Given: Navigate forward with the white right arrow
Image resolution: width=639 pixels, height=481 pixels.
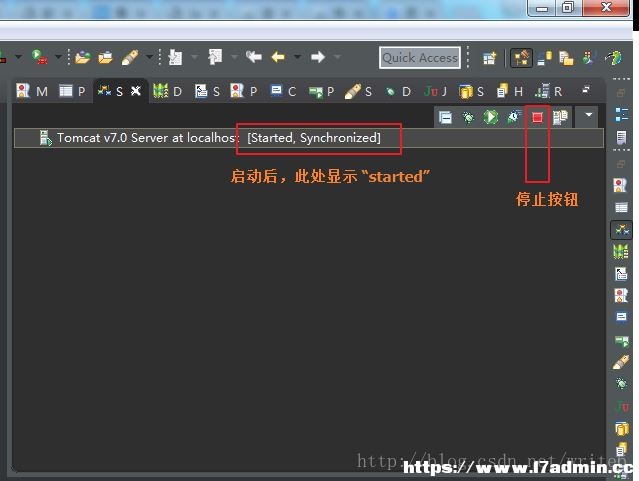Looking at the screenshot, I should tap(318, 57).
